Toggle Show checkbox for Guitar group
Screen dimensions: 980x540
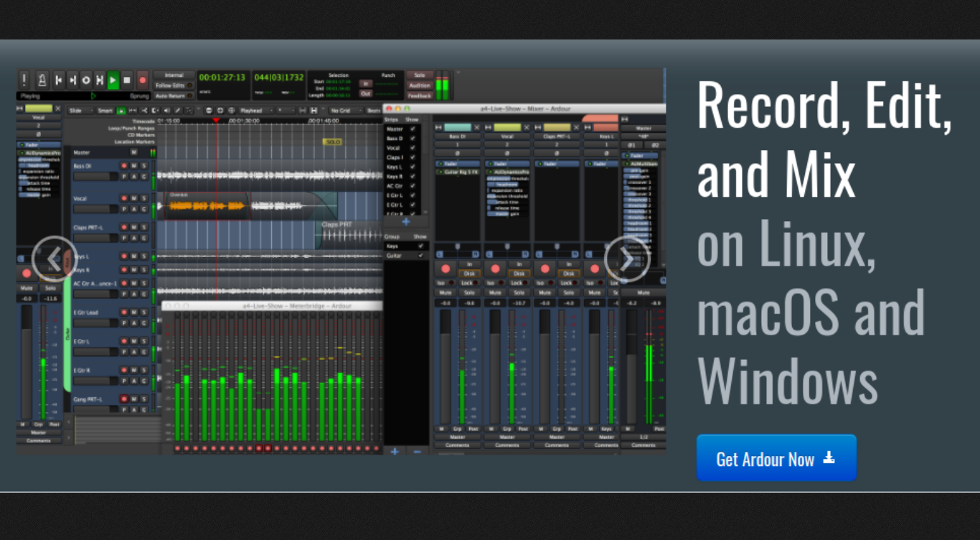(420, 255)
